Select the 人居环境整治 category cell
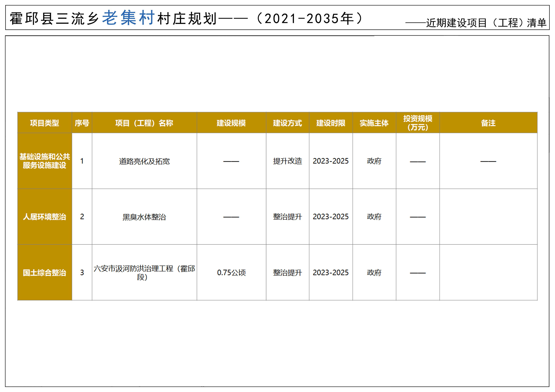This screenshot has height=392, width=555. (44, 217)
